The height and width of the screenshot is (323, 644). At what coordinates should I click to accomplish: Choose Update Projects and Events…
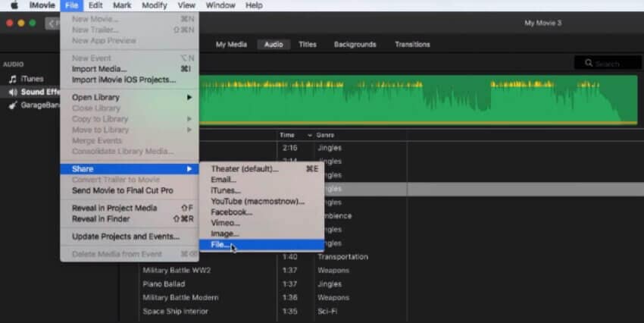[x=130, y=237]
